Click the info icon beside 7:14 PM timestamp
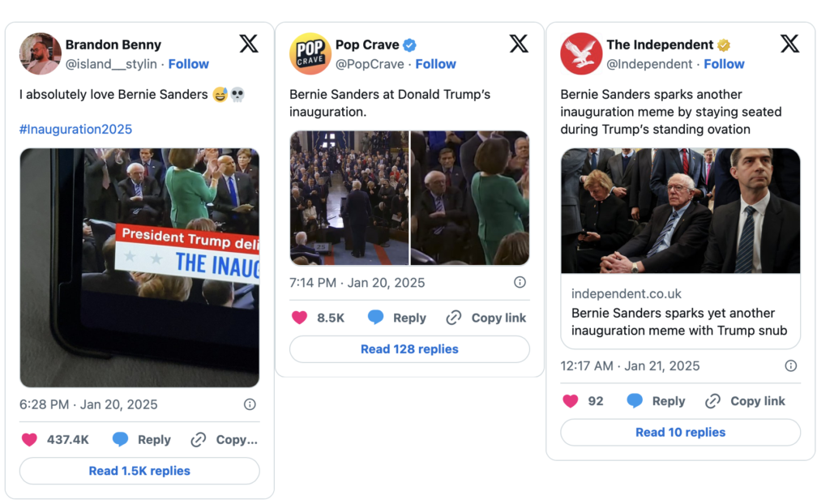The width and height of the screenshot is (830, 504). 520,283
